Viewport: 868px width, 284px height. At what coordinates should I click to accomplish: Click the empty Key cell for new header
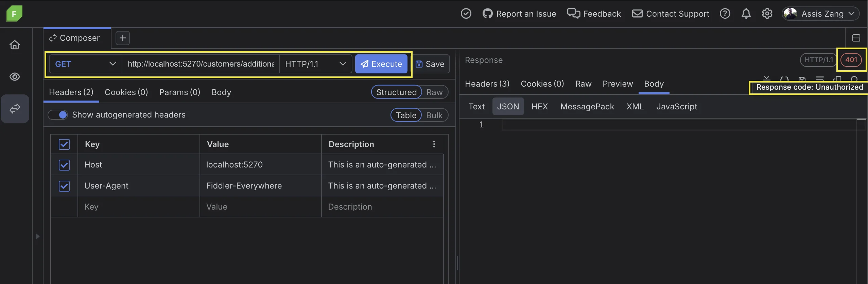pos(139,207)
